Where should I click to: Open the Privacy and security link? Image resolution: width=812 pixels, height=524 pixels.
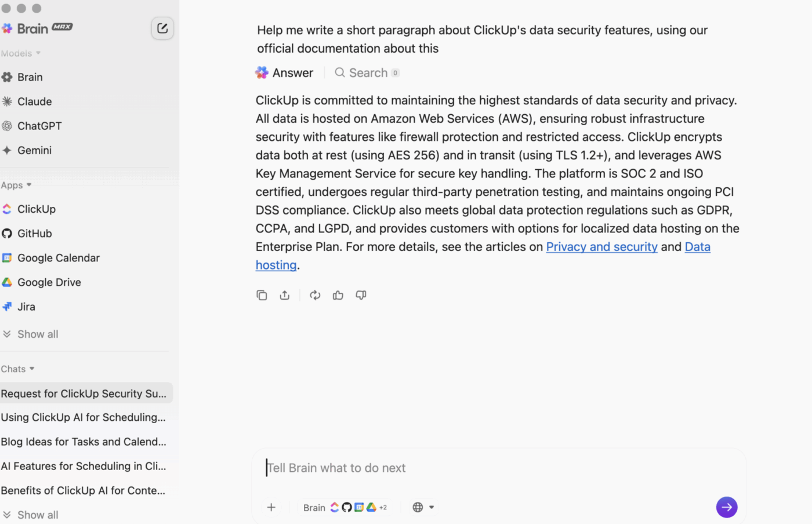point(601,247)
